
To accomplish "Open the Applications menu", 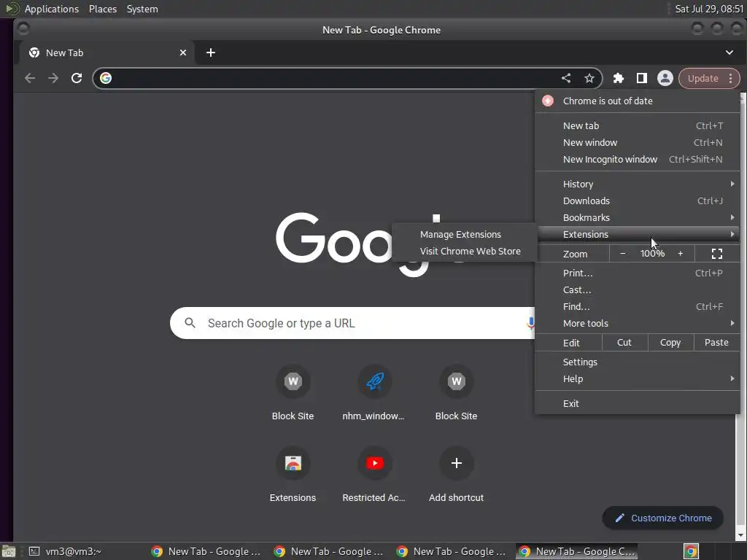I will point(52,9).
